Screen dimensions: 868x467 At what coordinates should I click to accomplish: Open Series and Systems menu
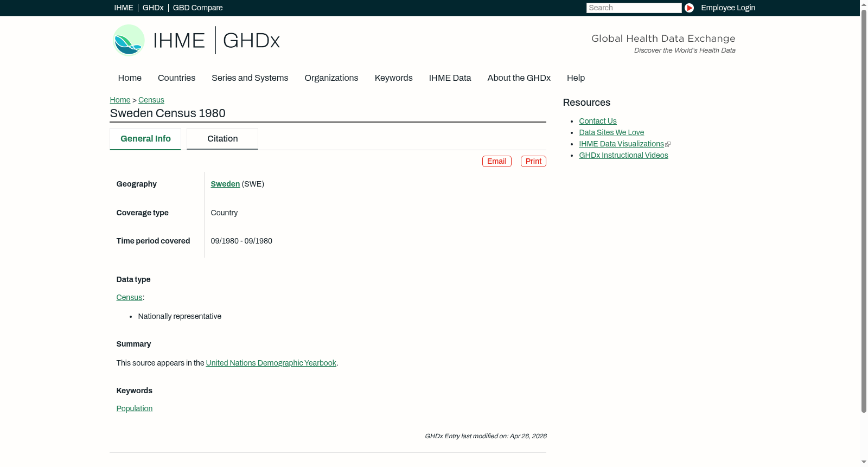250,78
